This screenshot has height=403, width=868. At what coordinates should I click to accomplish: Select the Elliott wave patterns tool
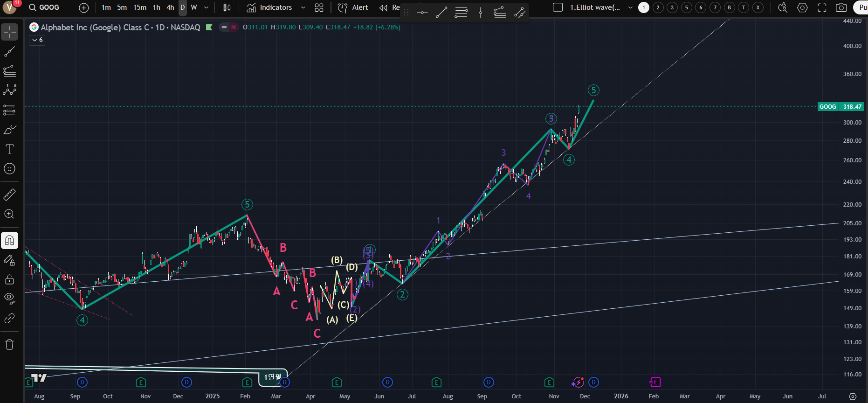9,90
